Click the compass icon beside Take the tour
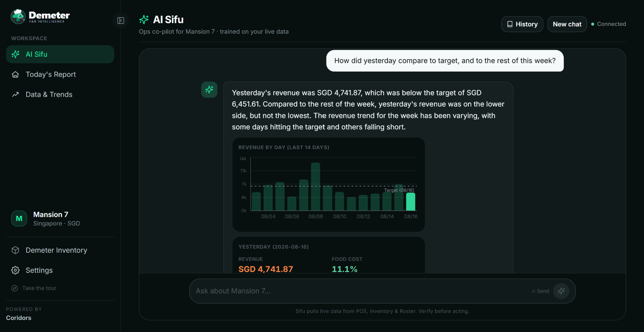 coord(15,288)
